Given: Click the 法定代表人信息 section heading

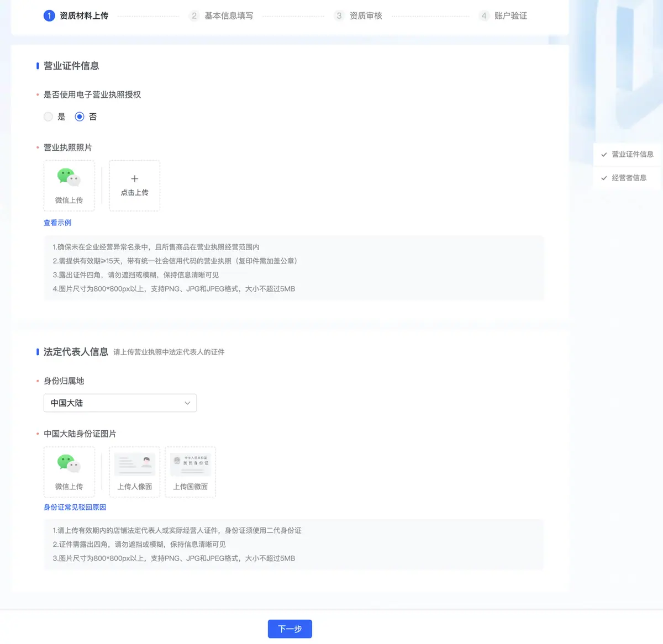Looking at the screenshot, I should point(76,352).
